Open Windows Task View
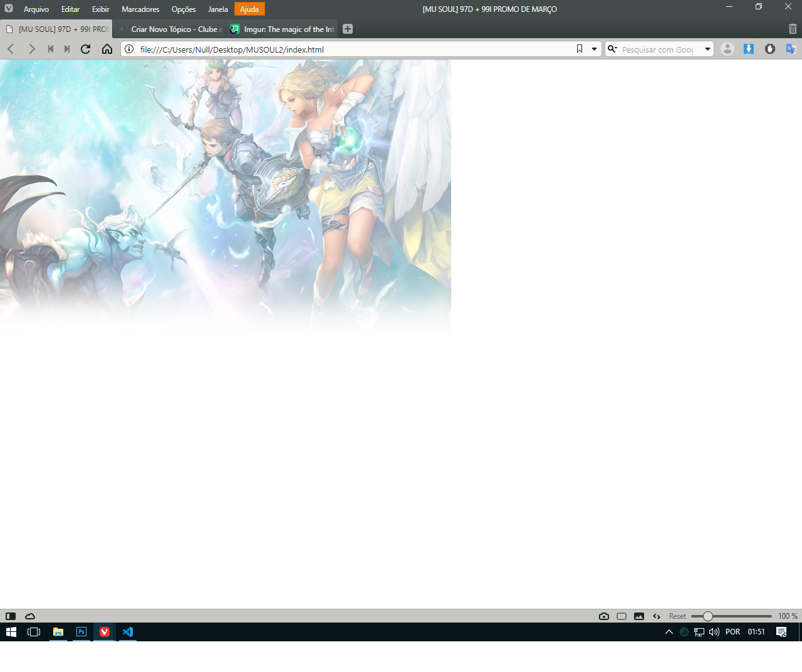This screenshot has height=672, width=802. [x=34, y=632]
